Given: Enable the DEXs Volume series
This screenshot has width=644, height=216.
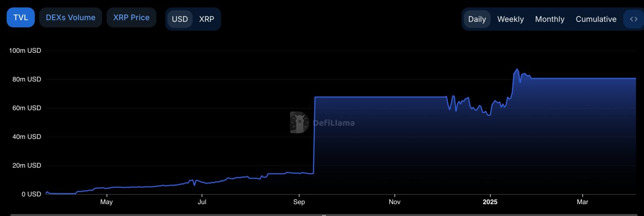Looking at the screenshot, I should pyautogui.click(x=70, y=18).
